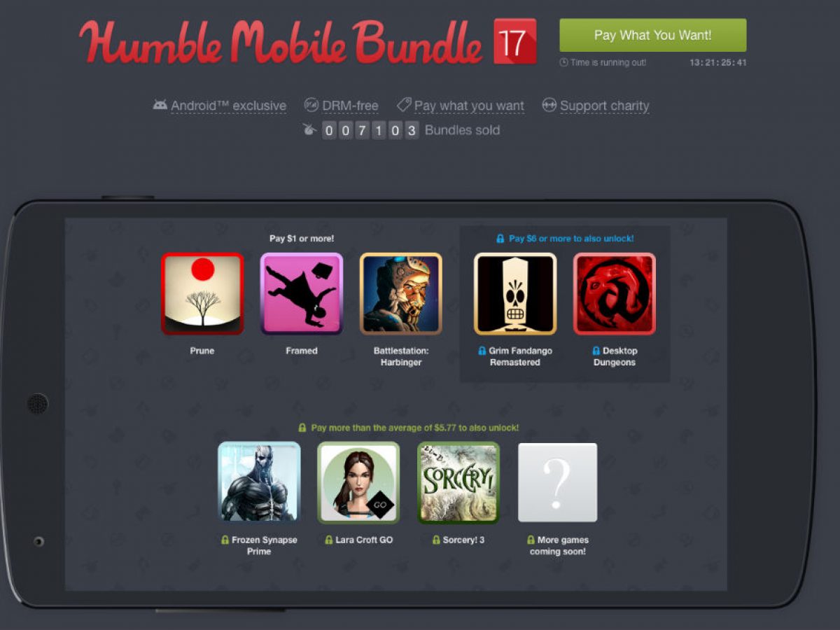Click the countdown timer under pay button

point(717,62)
